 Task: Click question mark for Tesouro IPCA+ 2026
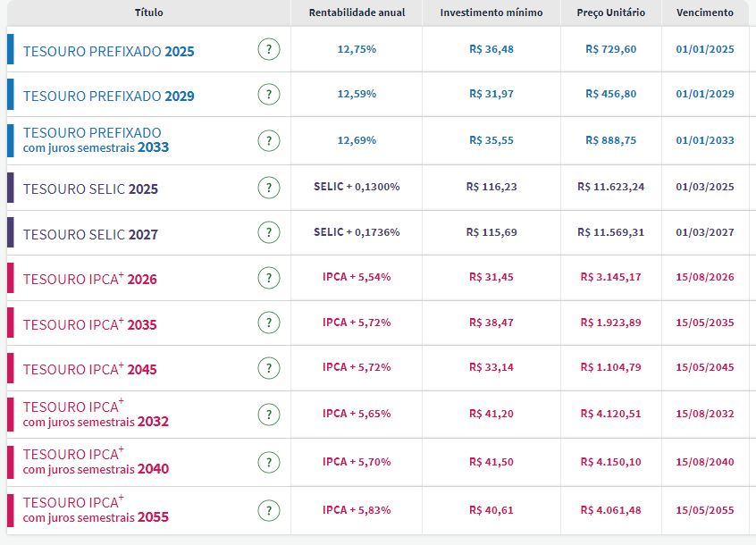268,278
